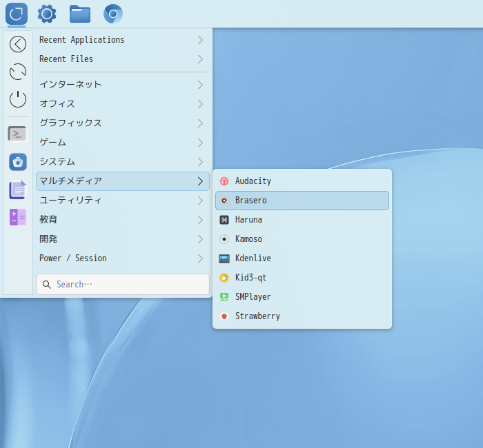Start the Strawberry music player
This screenshot has height=448, width=483.
pyautogui.click(x=257, y=316)
